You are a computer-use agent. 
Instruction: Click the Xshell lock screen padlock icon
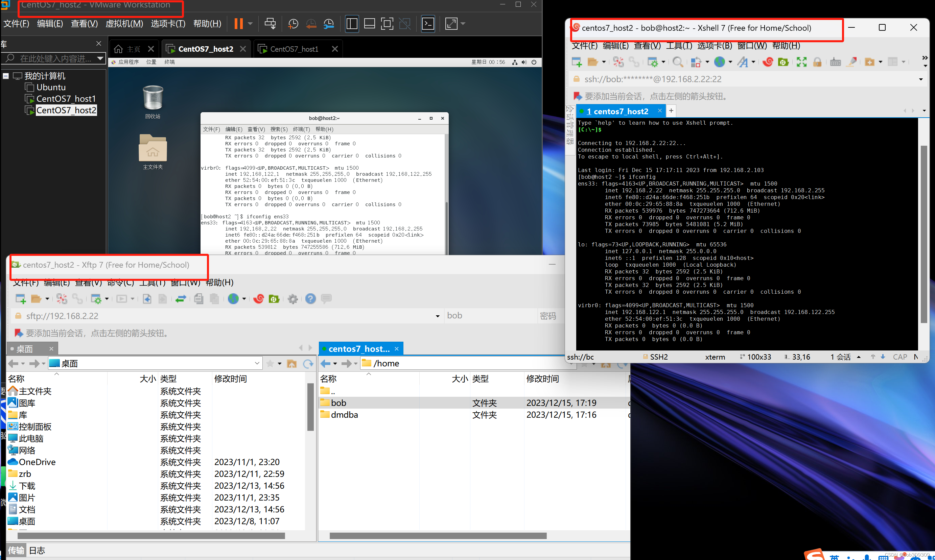click(x=817, y=62)
